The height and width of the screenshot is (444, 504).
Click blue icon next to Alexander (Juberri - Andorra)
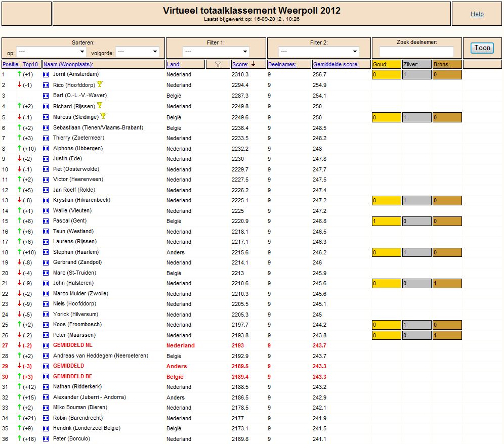click(x=46, y=397)
